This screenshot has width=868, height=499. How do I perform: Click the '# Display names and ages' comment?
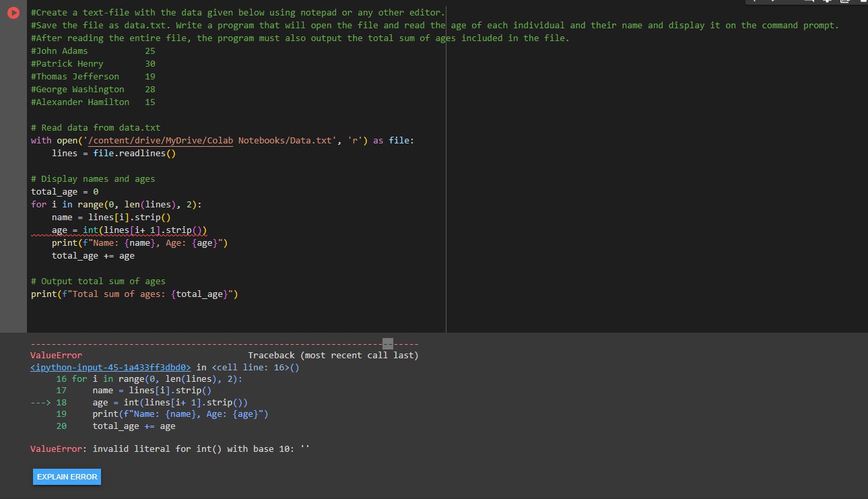[x=93, y=178]
